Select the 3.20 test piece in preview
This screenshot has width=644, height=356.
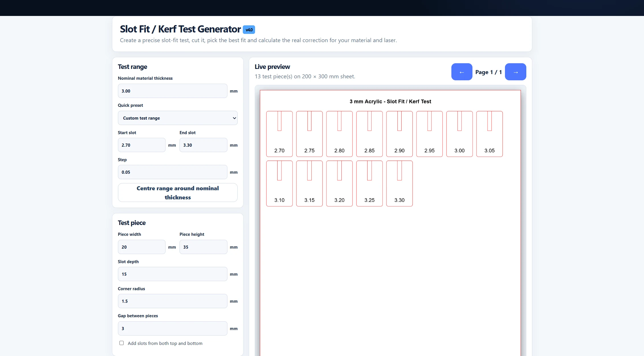pyautogui.click(x=339, y=183)
